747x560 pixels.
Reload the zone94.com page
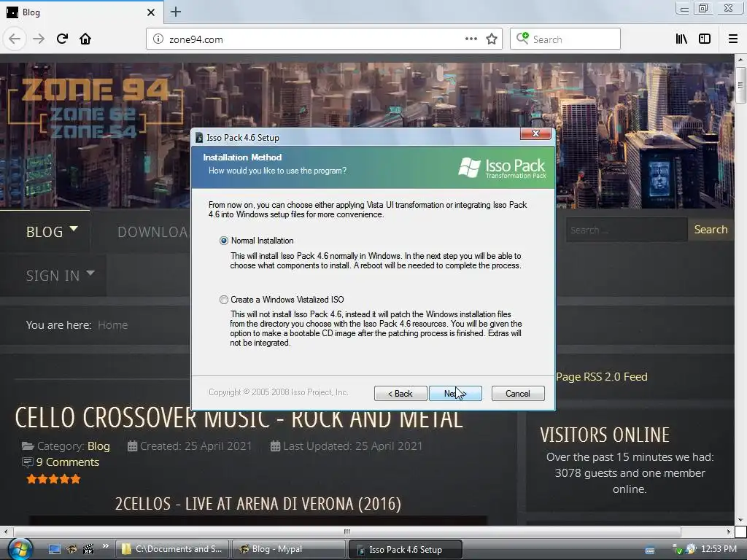point(62,39)
